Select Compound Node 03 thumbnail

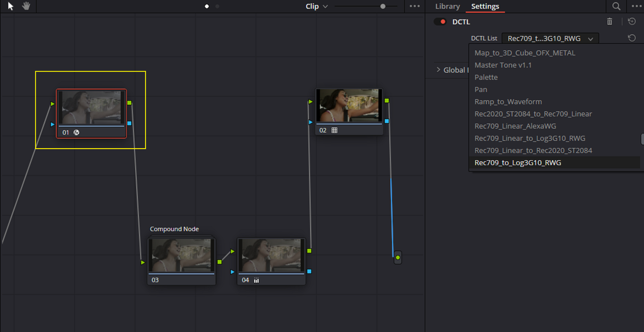[181, 255]
